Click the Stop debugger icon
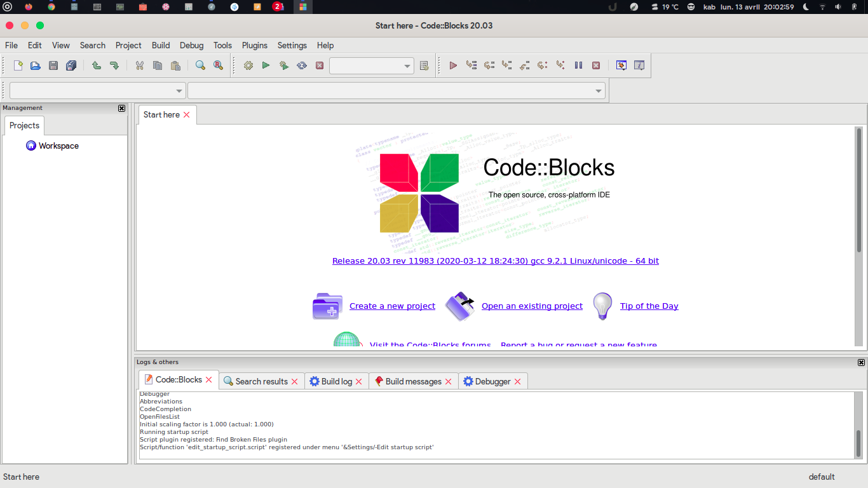The width and height of the screenshot is (868, 488). (x=595, y=65)
